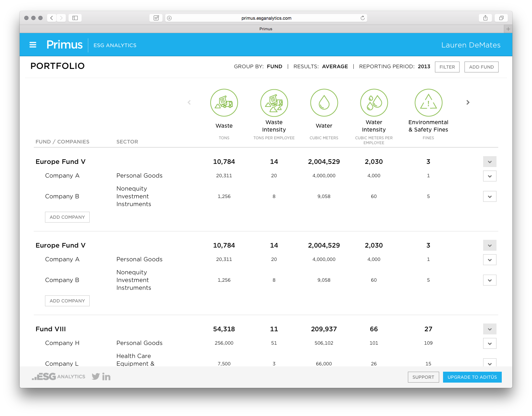Click the Primus logo

click(x=64, y=45)
